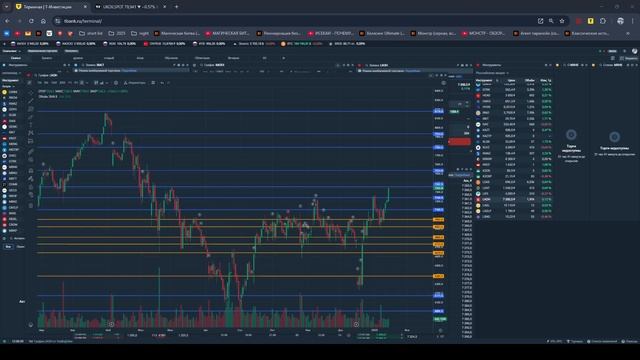Image resolution: width=640 pixels, height=360 pixels.
Task: Open the gear icon at chart bottom-right corner
Action: click(x=440, y=331)
